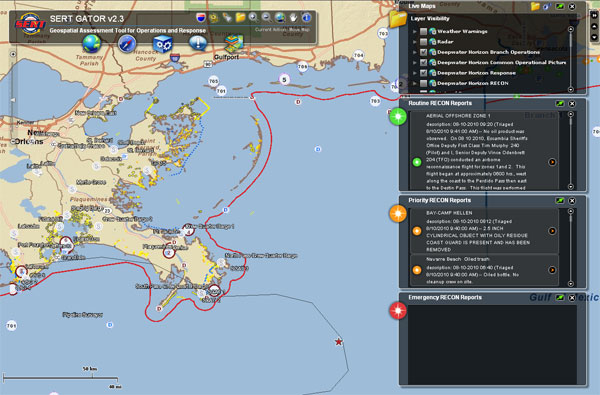The height and width of the screenshot is (395, 600).
Task: Click the Priority RECON Reports panel header
Action: [440, 200]
